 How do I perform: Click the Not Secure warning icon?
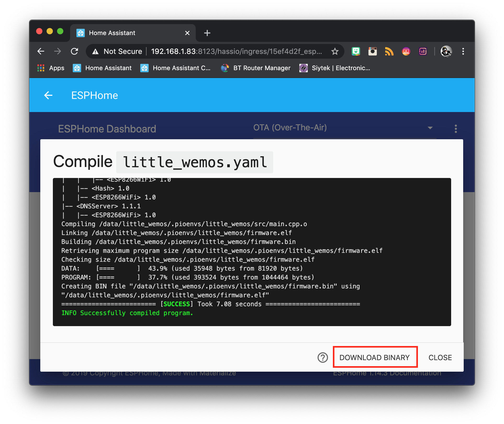click(x=95, y=51)
